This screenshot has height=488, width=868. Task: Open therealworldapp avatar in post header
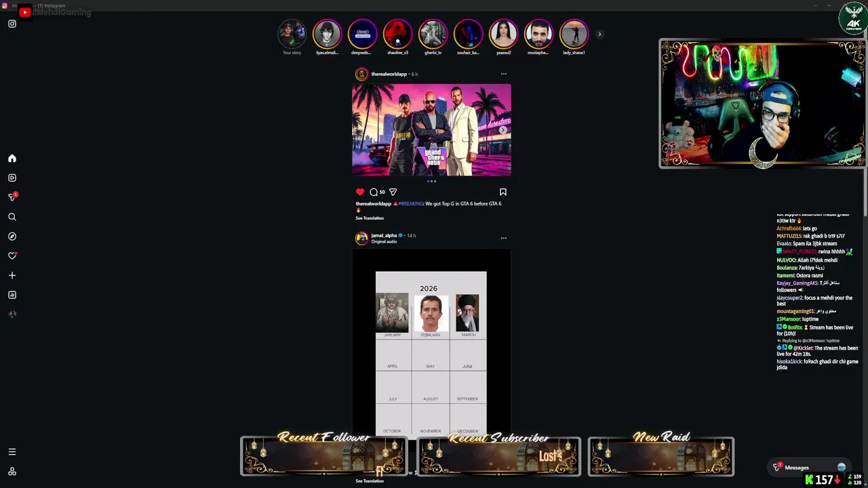coord(361,74)
